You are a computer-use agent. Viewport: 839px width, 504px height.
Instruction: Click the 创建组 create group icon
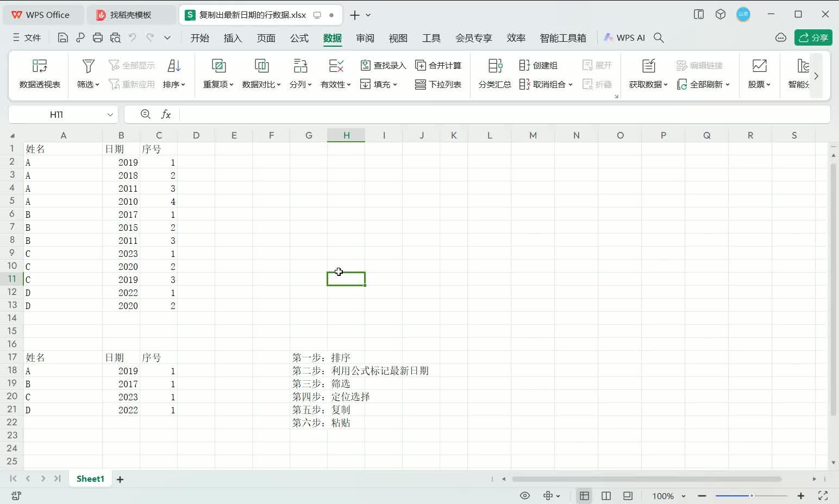539,65
